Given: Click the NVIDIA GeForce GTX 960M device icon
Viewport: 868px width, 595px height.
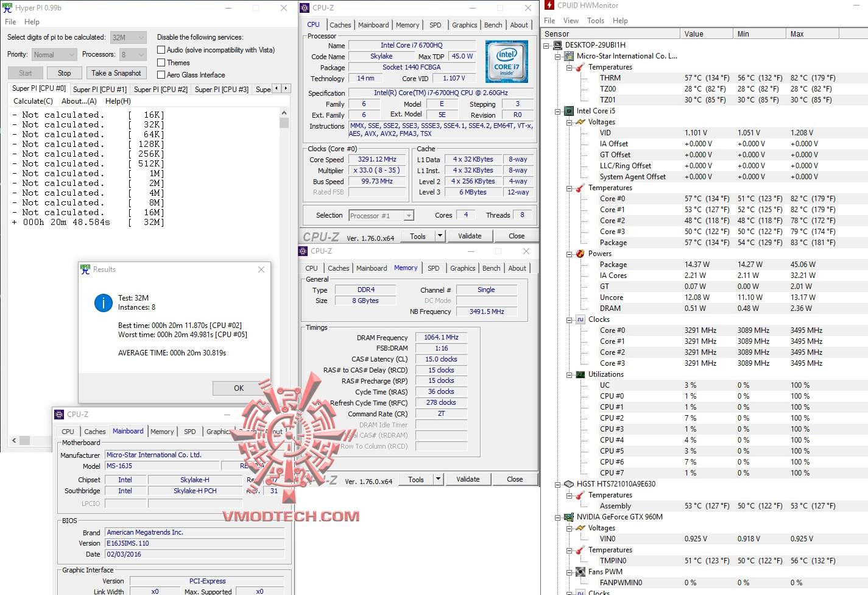Looking at the screenshot, I should (568, 516).
